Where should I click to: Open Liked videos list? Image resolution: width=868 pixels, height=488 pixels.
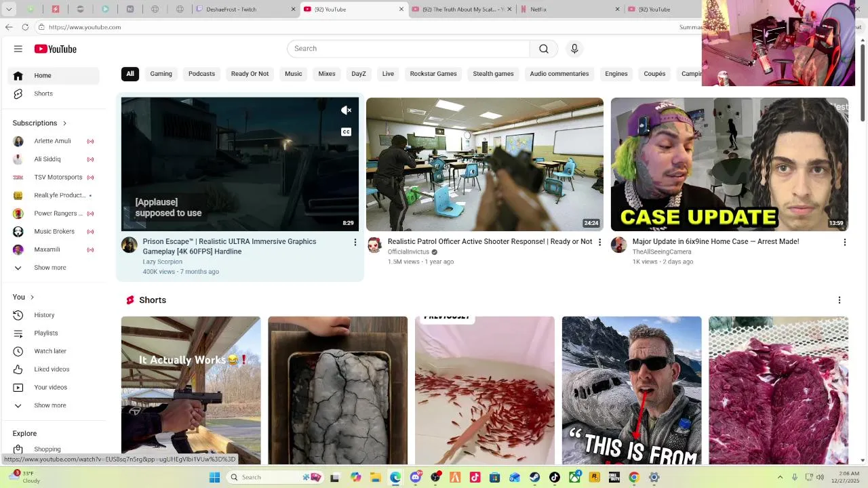pyautogui.click(x=54, y=369)
